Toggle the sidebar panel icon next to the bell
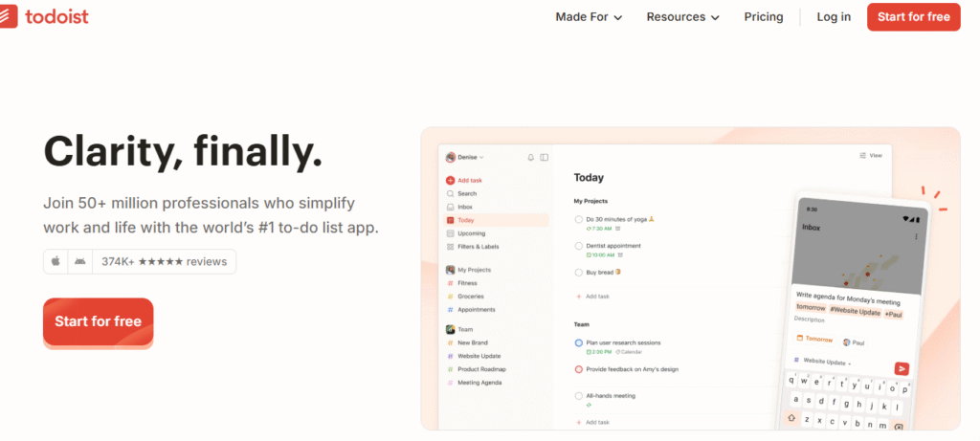The height and width of the screenshot is (441, 980). point(545,158)
